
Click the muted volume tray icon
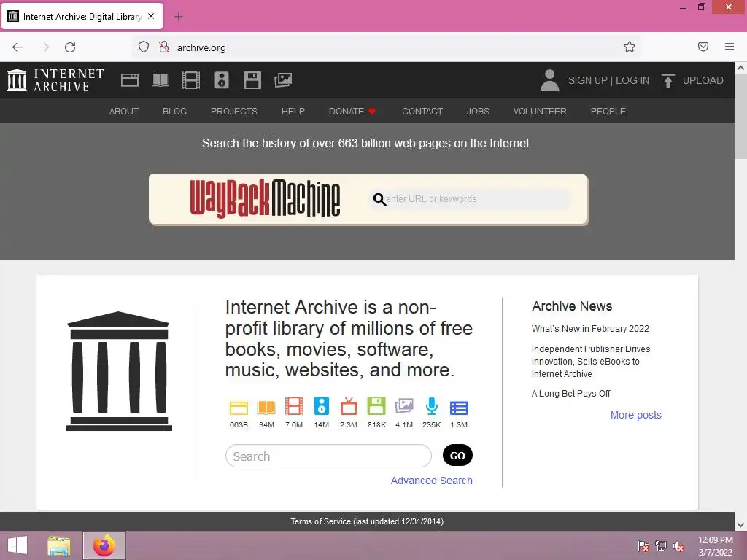click(678, 546)
